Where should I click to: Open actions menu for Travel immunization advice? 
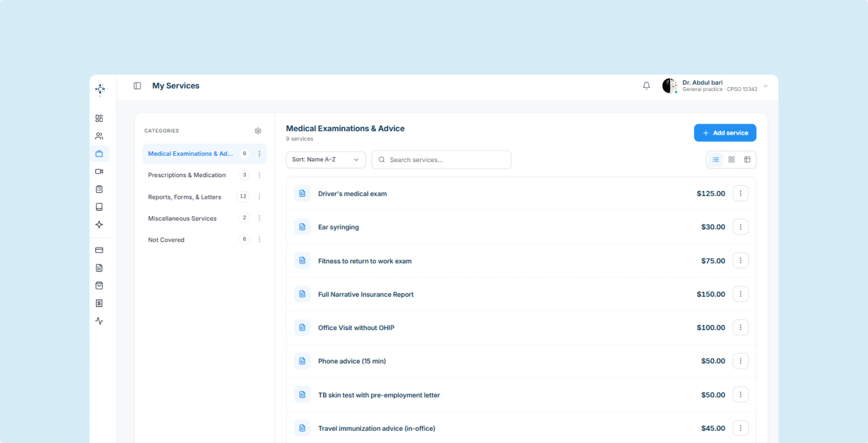tap(740, 428)
